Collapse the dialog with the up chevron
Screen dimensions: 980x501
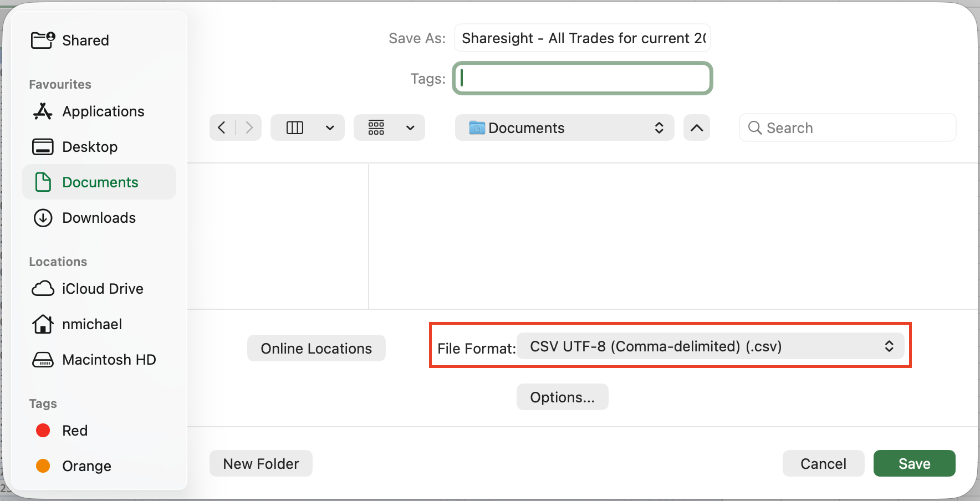697,128
